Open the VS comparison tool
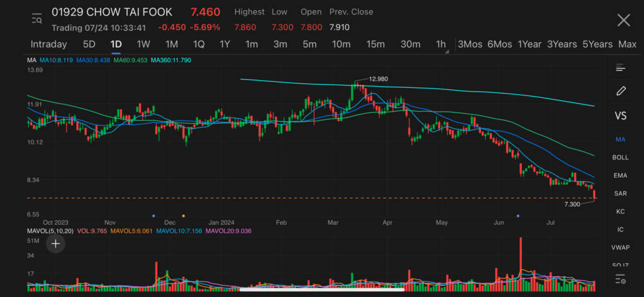The image size is (644, 297). [x=621, y=116]
